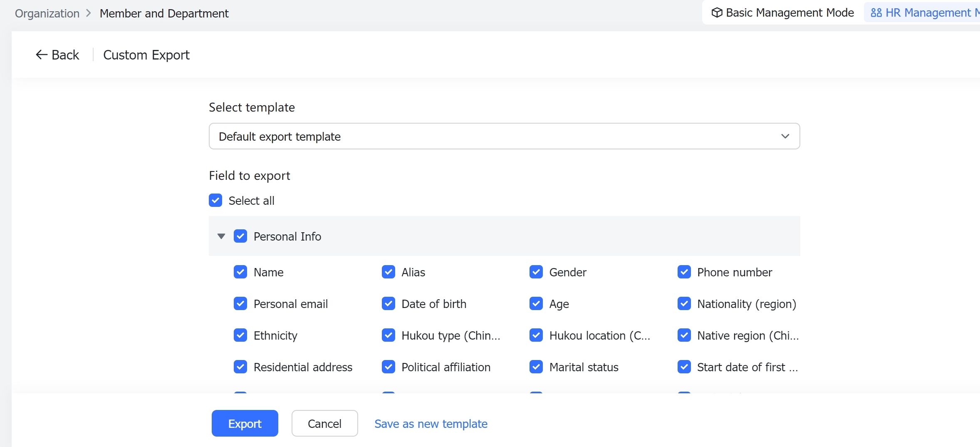
Task: Click the Back arrow icon
Action: pos(41,55)
